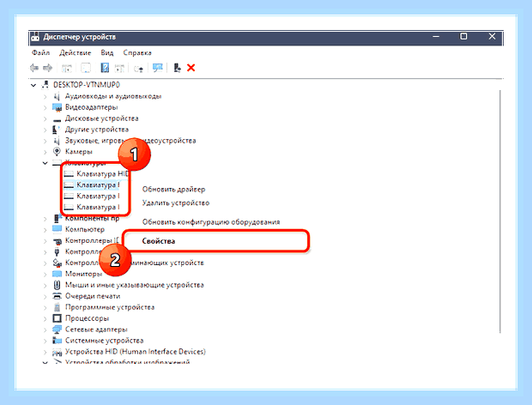532x405 pixels.
Task: Click the Мыши mouse icon
Action: pyautogui.click(x=57, y=285)
